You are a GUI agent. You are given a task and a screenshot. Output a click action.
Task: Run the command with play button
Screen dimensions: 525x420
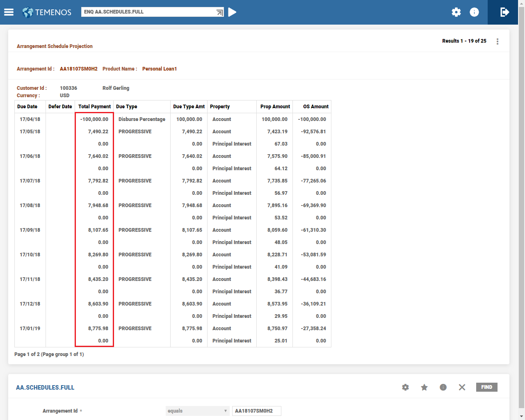(x=232, y=12)
